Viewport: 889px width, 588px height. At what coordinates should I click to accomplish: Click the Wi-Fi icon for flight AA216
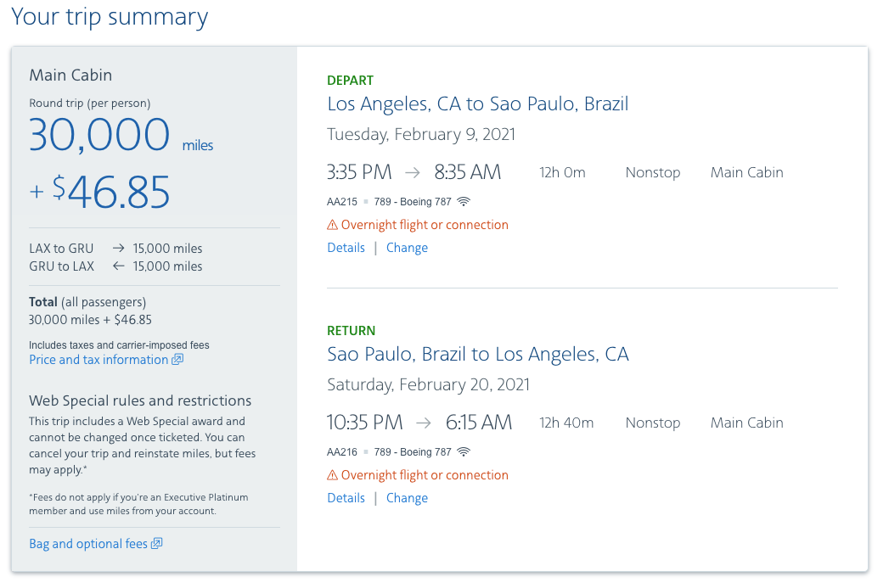click(x=464, y=452)
